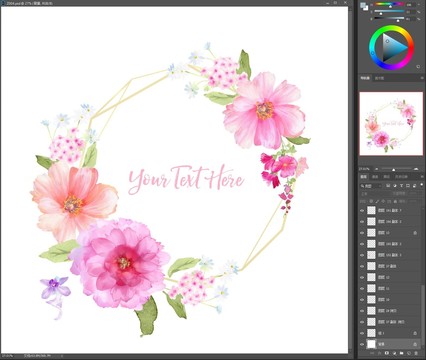This screenshot has height=360, width=426.
Task: Click lock image pixels brush icon
Action: pyautogui.click(x=377, y=201)
